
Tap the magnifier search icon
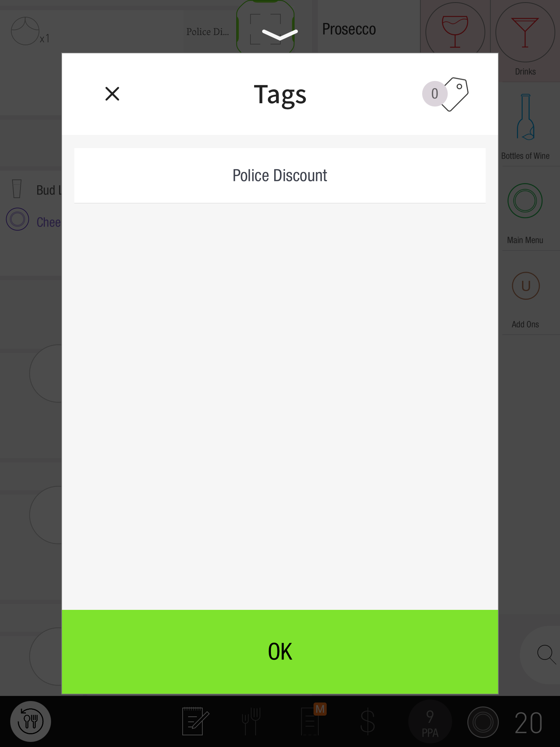pyautogui.click(x=546, y=654)
